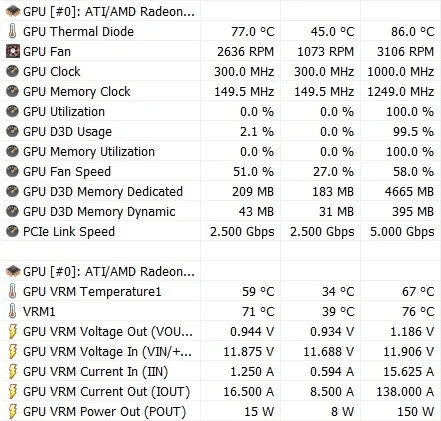Click the GPU Fan red fan icon
441x421 pixels.
click(x=13, y=51)
